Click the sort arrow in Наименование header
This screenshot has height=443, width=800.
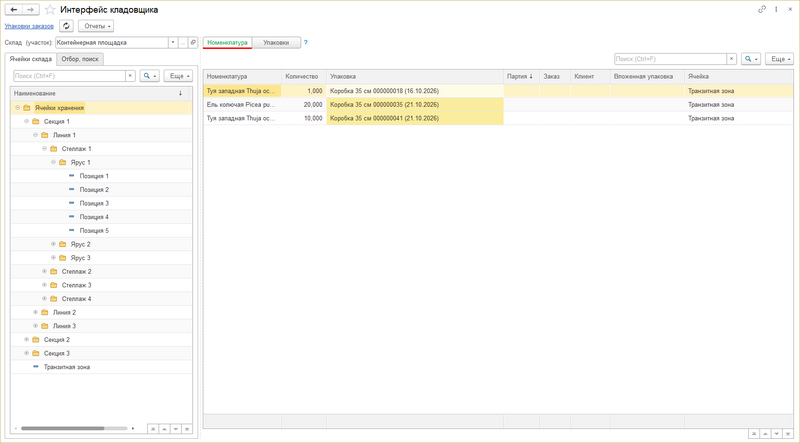coord(180,93)
